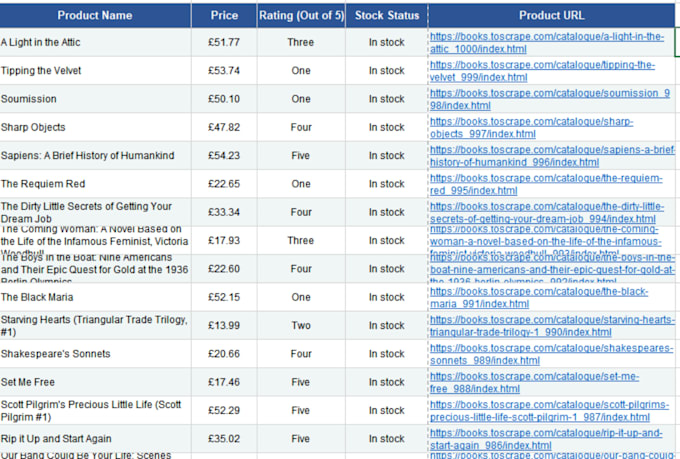Screen dimensions: 680x459
Task: Select the Rating (Out of 5) header
Action: [x=301, y=16]
